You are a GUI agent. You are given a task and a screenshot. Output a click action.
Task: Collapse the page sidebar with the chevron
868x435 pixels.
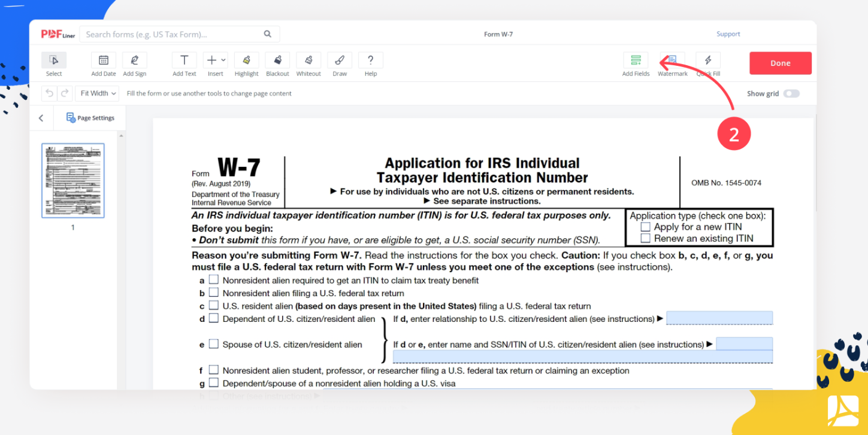[x=41, y=118]
